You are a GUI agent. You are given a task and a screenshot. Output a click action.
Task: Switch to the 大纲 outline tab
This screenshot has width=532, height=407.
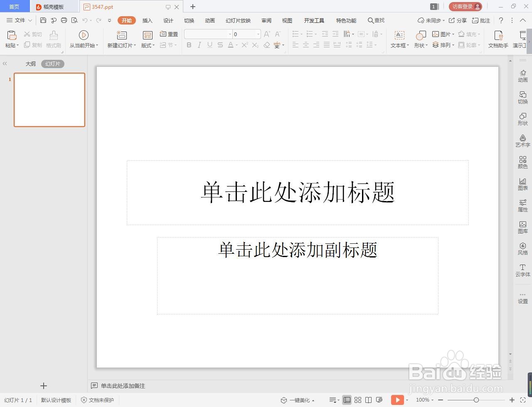(x=31, y=64)
